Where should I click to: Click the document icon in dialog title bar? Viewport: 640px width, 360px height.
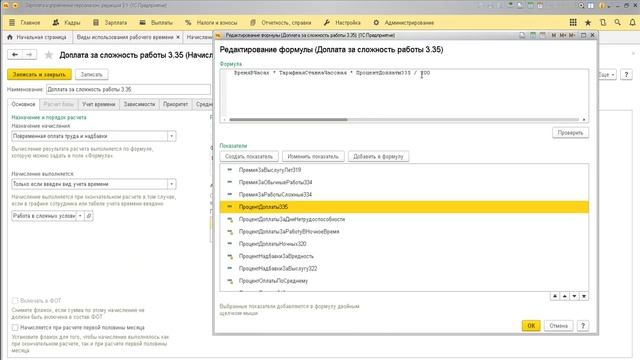522,36
